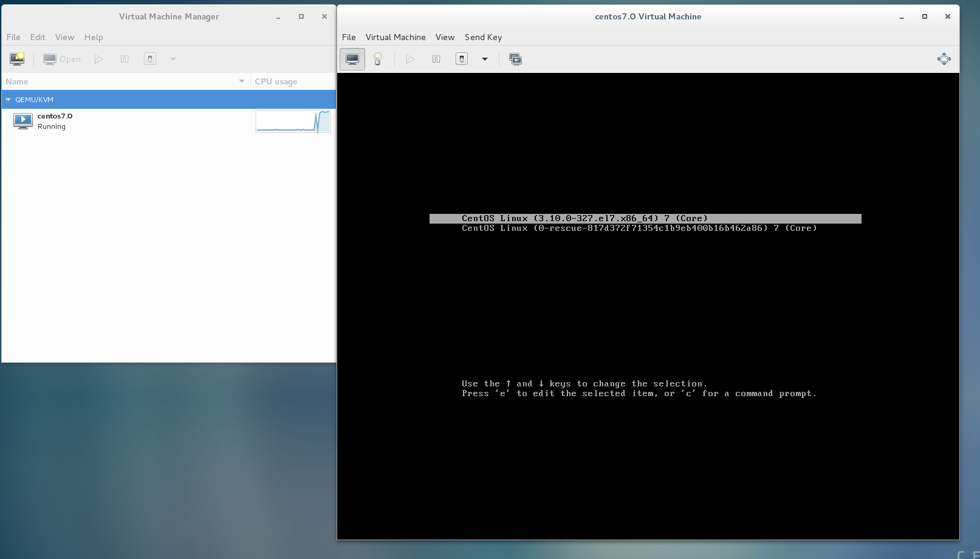Minimize the Virtual Machine Manager window
The width and height of the screenshot is (980, 559).
278,17
